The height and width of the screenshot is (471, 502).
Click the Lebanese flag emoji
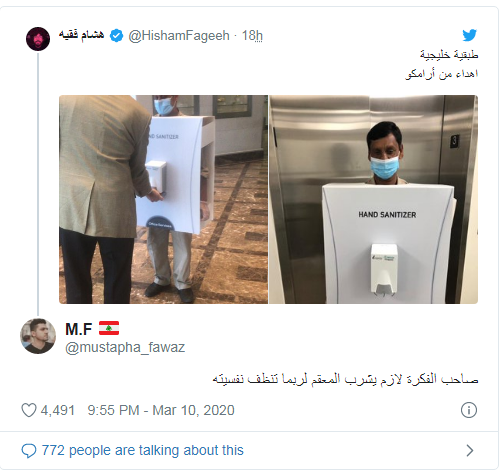[109, 328]
